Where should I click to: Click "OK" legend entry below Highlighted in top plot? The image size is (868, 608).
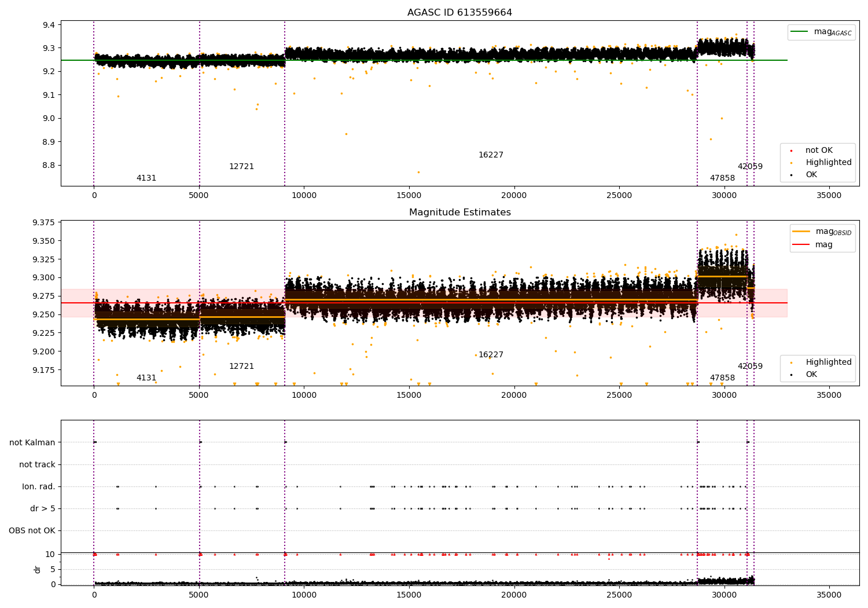[x=803, y=175]
